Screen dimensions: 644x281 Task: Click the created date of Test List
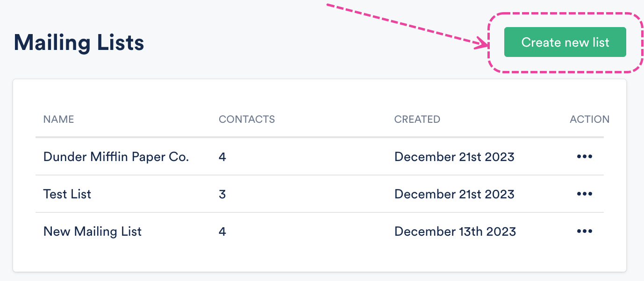point(454,194)
